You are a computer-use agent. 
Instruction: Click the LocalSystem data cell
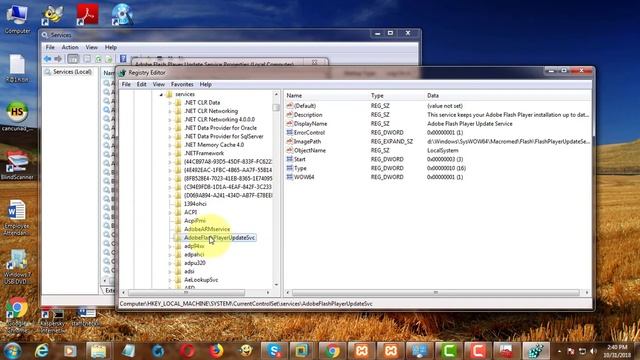point(442,150)
